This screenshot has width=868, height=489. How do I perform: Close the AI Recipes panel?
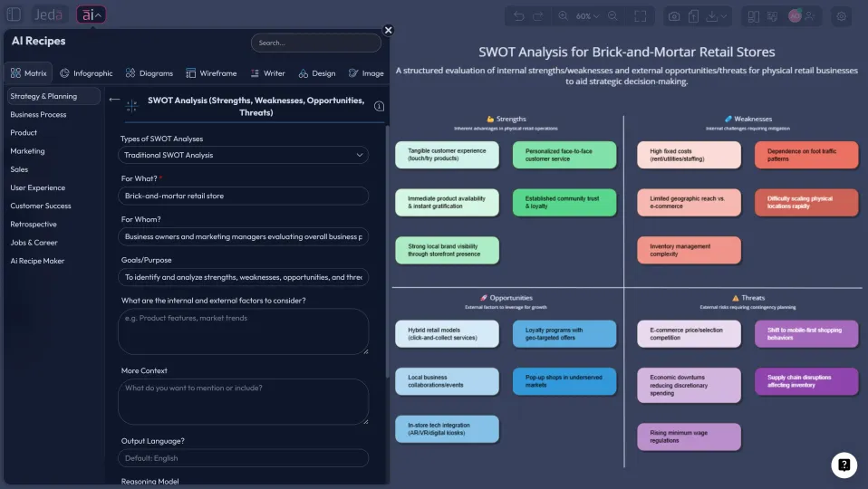pyautogui.click(x=389, y=30)
